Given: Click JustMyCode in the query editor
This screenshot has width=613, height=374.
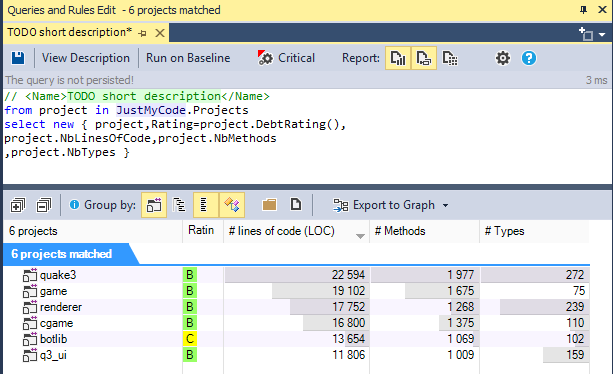Looking at the screenshot, I should pyautogui.click(x=151, y=111).
